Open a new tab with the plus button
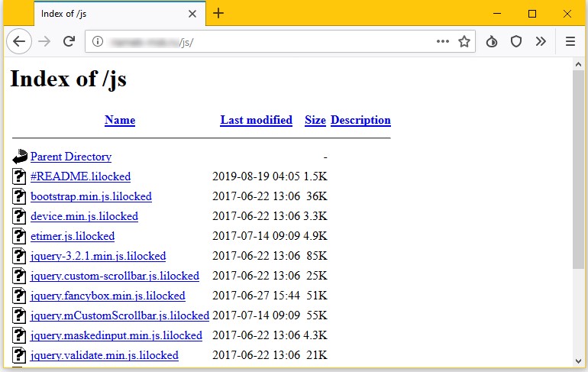The image size is (588, 372). (x=218, y=14)
